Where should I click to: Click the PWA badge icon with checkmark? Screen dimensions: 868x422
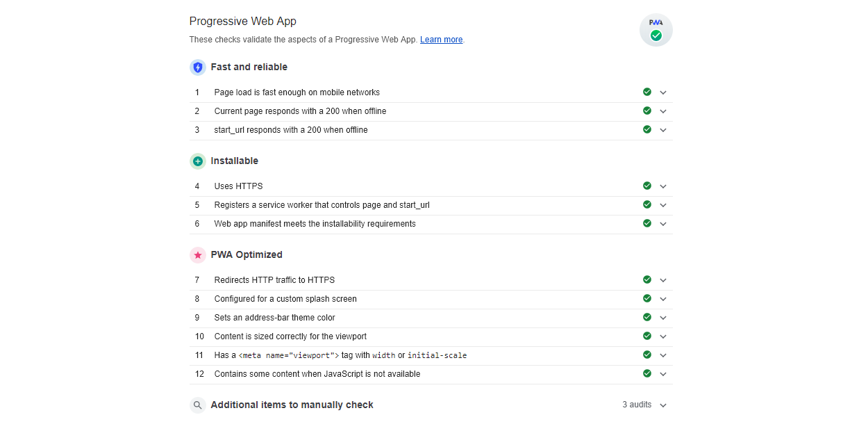pos(656,30)
